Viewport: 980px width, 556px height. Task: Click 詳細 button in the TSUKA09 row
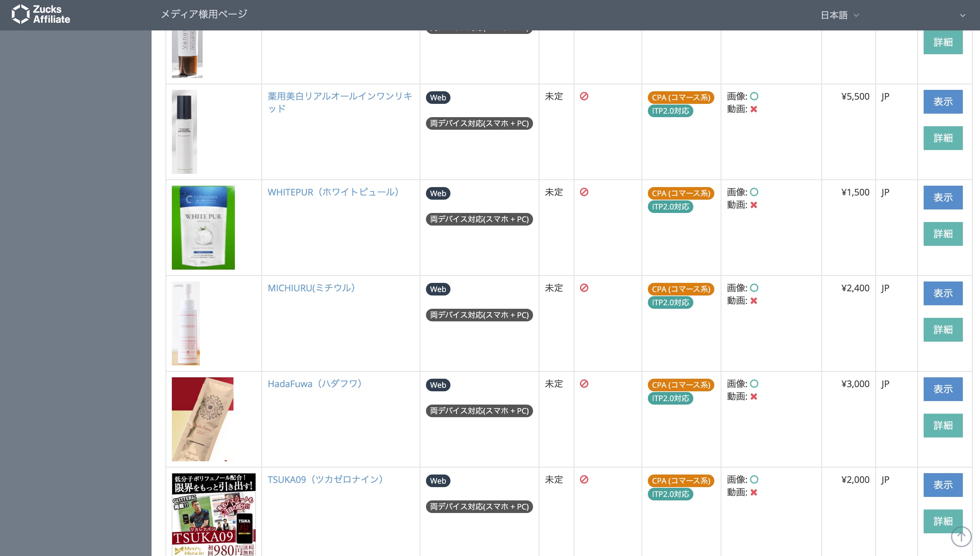tap(943, 522)
